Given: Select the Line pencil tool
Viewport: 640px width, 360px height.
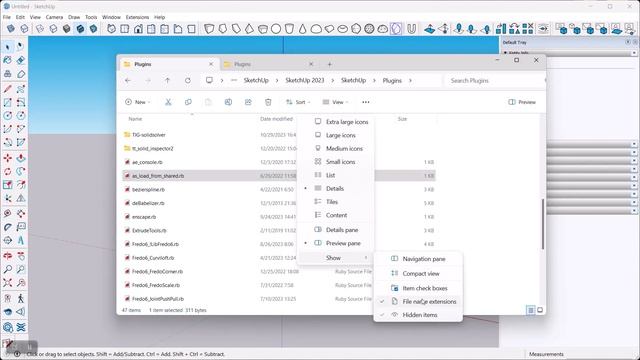Looking at the screenshot, I should 7,89.
